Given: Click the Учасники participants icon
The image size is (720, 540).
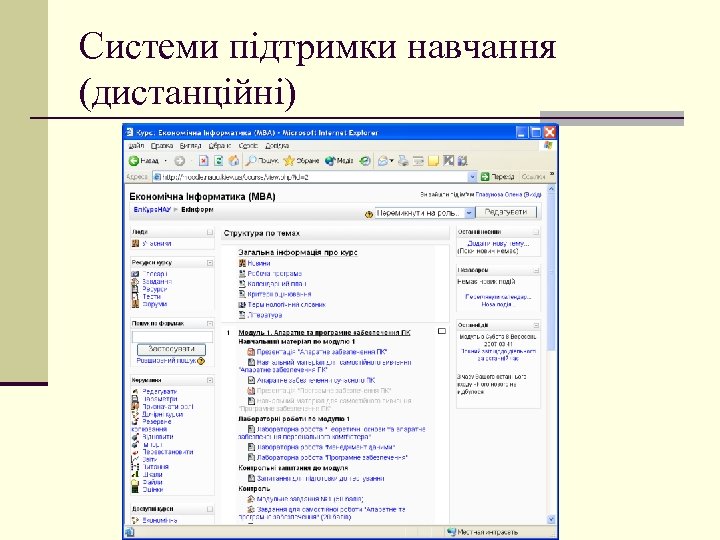Looking at the screenshot, I should [x=135, y=243].
